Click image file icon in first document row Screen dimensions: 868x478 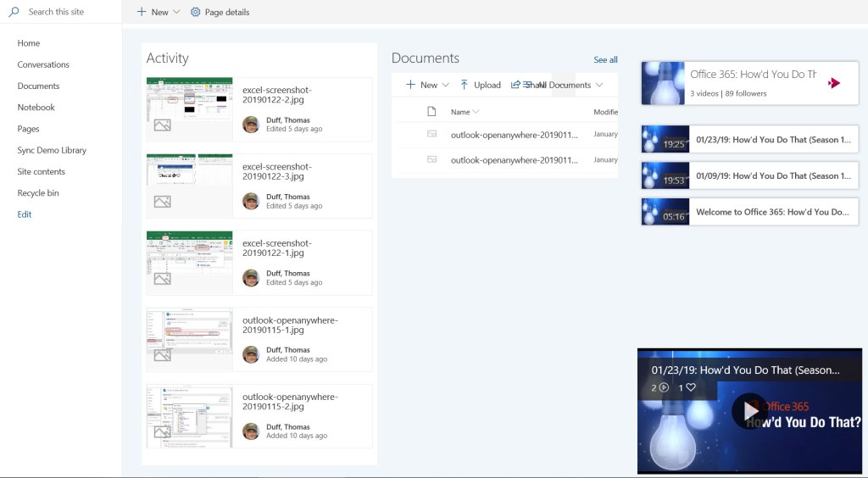pyautogui.click(x=431, y=134)
